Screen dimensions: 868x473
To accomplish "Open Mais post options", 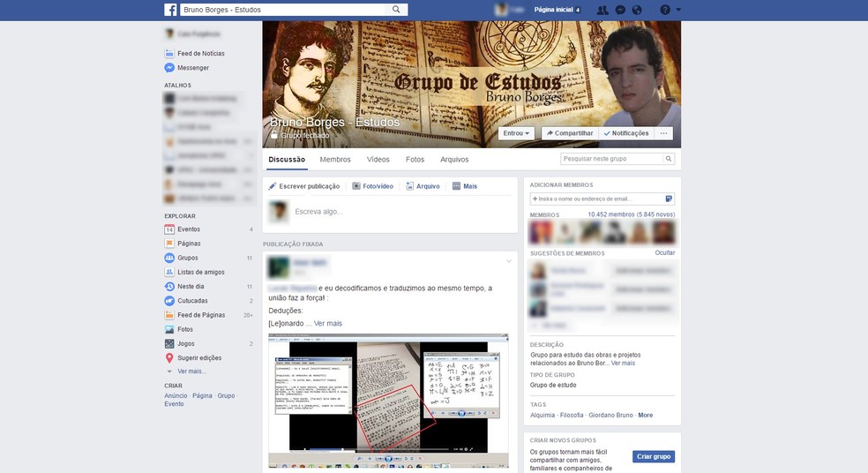I will (465, 186).
